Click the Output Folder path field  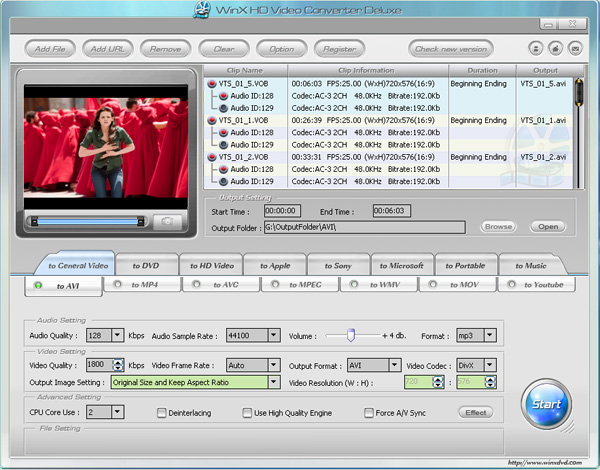(364, 227)
